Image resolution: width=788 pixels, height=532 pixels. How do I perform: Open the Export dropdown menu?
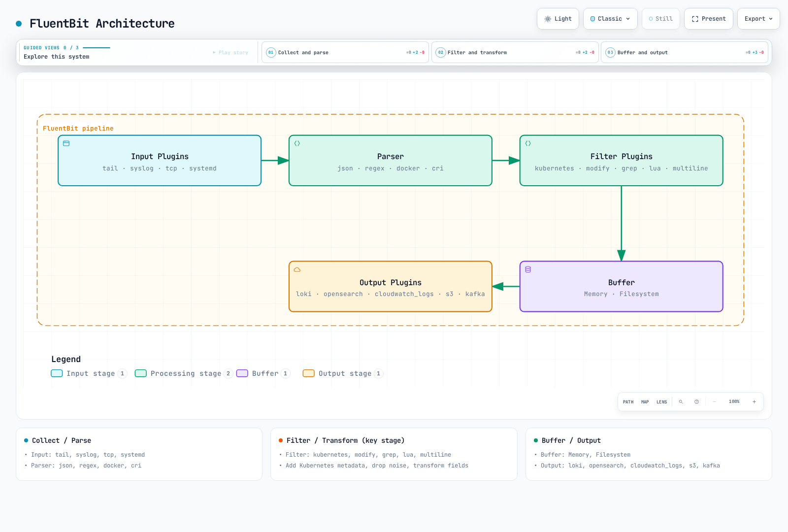[758, 19]
